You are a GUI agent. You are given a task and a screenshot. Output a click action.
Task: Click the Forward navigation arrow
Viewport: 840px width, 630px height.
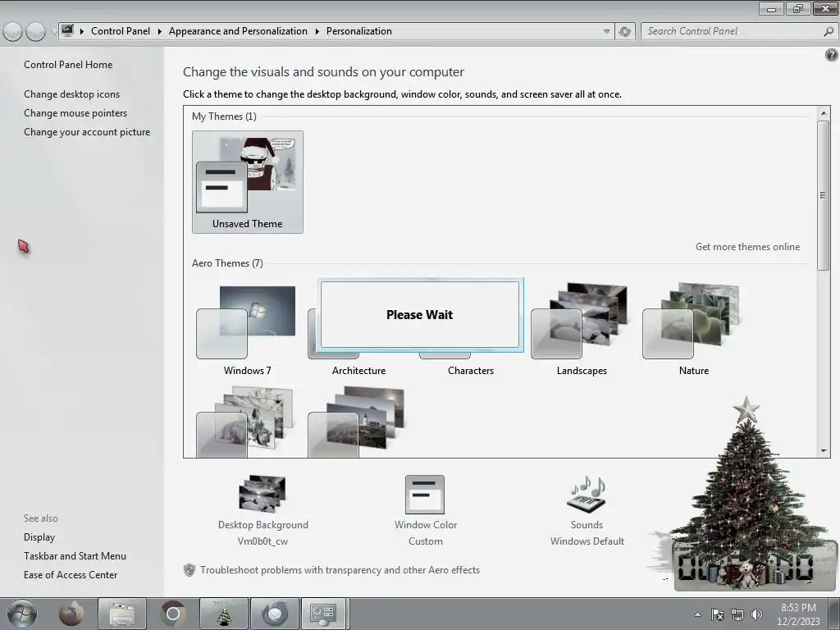coord(36,32)
